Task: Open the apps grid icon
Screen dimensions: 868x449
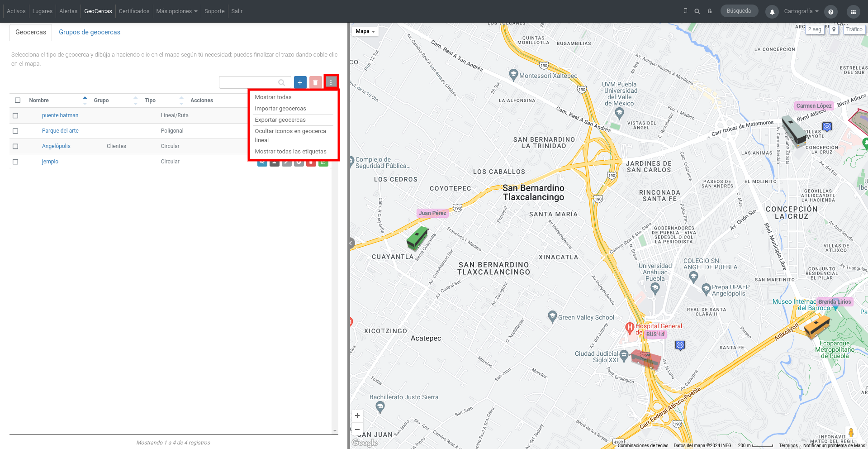Action: 853,12
